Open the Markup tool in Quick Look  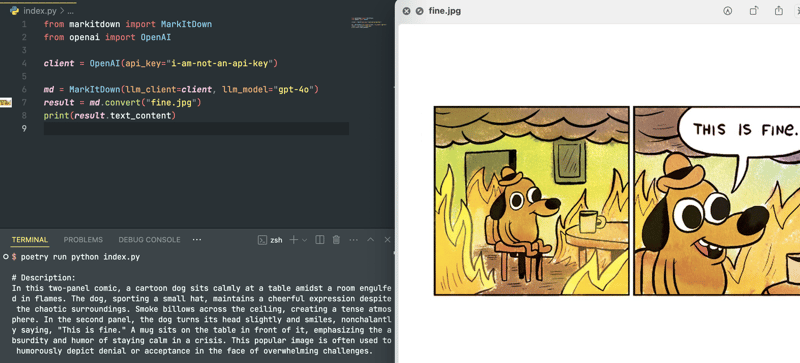[727, 11]
